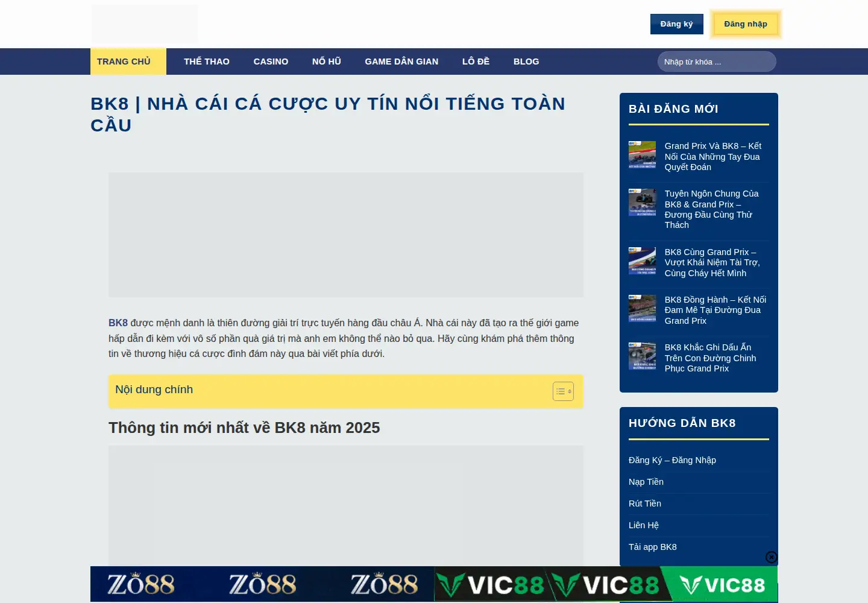Open THỂ THAO menu item
The height and width of the screenshot is (603, 868).
[x=207, y=62]
